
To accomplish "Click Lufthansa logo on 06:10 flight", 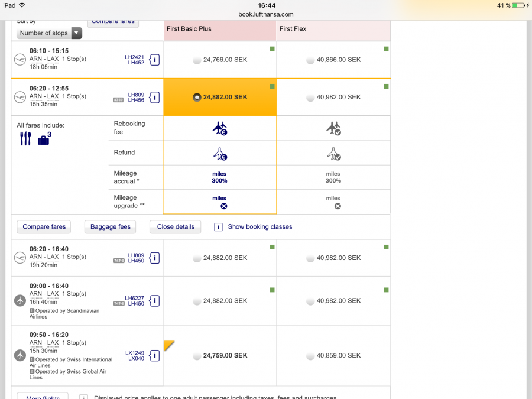I will pos(20,59).
